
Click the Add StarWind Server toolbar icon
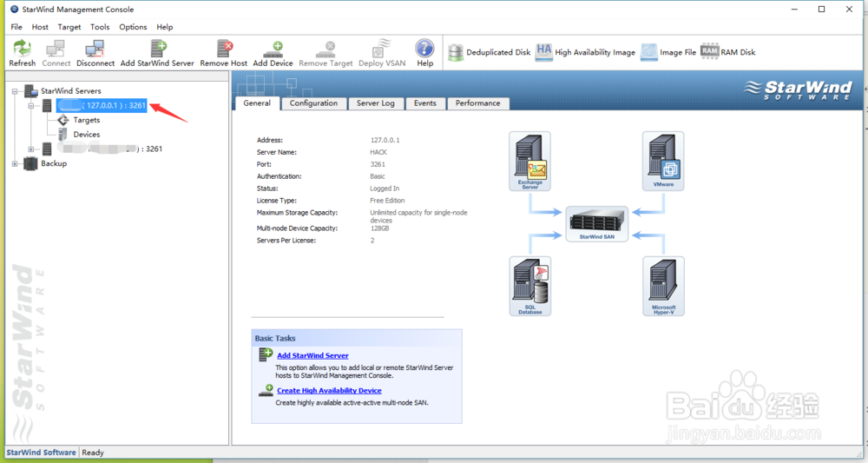coord(158,49)
